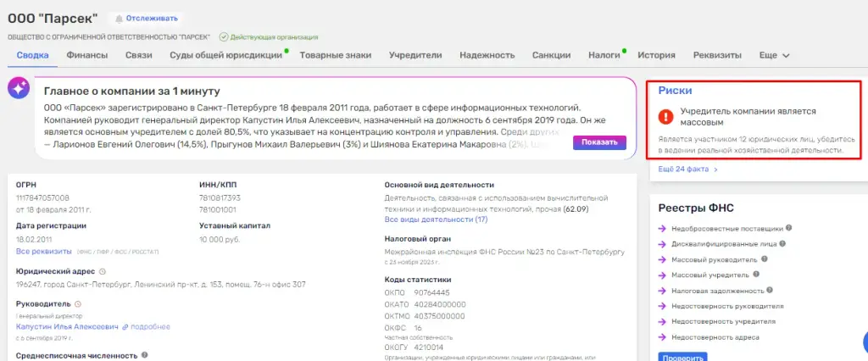Go to Товарные знаки tab

tap(336, 55)
